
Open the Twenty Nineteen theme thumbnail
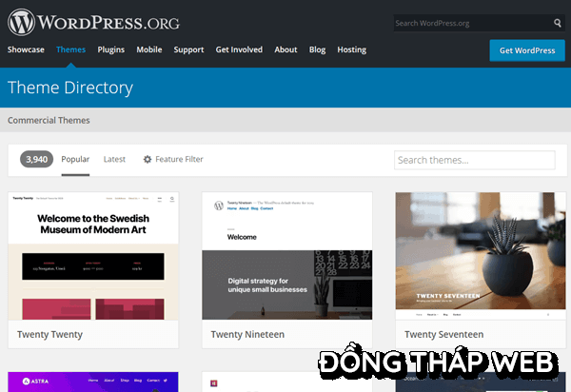287,256
